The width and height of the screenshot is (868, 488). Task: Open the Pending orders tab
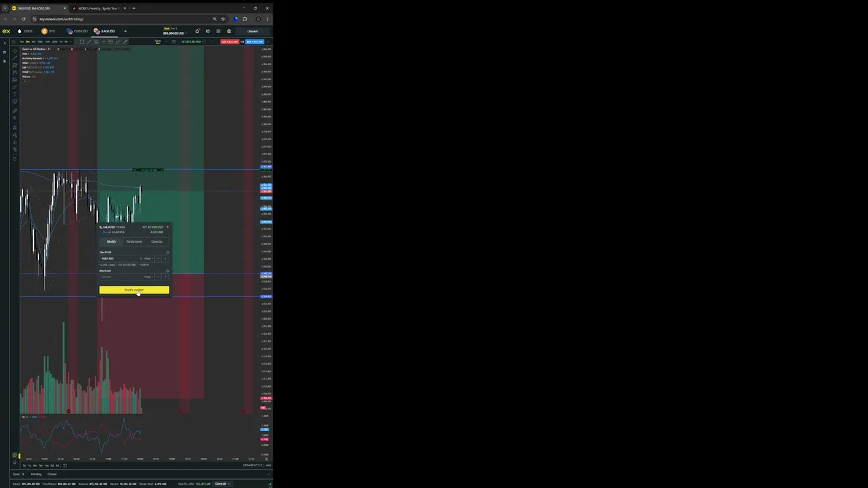(36, 474)
